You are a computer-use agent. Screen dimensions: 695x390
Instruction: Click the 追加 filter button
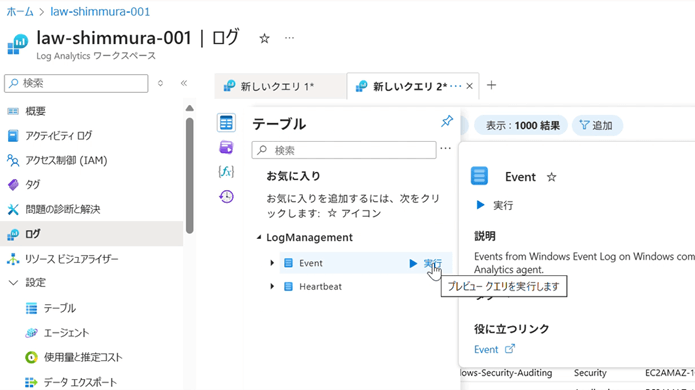coord(597,125)
